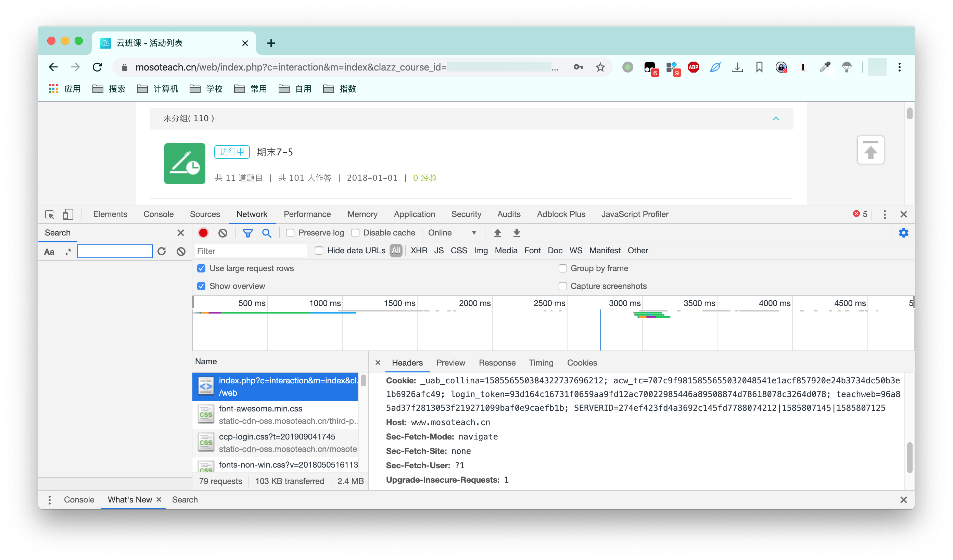The image size is (953, 560).
Task: Click the Network tab in DevTools
Action: [252, 214]
